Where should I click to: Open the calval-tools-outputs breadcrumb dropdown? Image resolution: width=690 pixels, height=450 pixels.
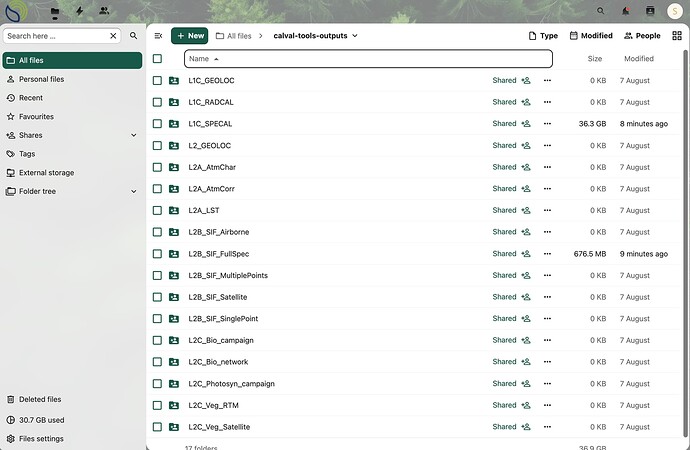pos(316,36)
